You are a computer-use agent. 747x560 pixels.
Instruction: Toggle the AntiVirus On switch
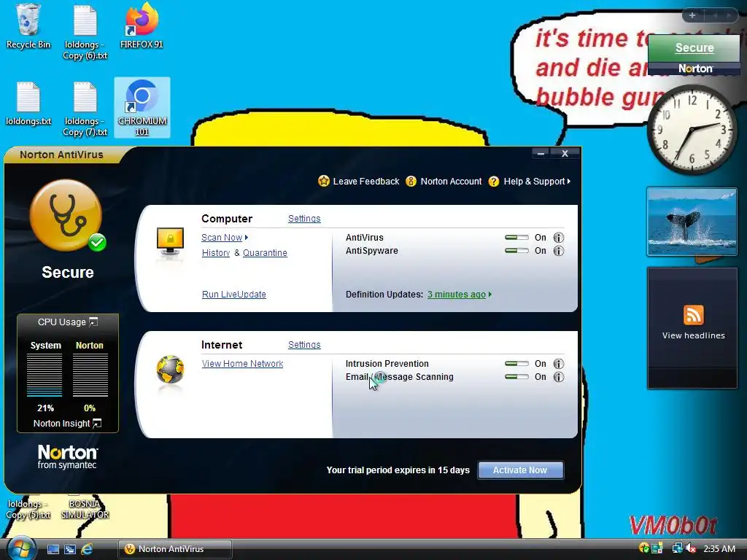coord(516,237)
